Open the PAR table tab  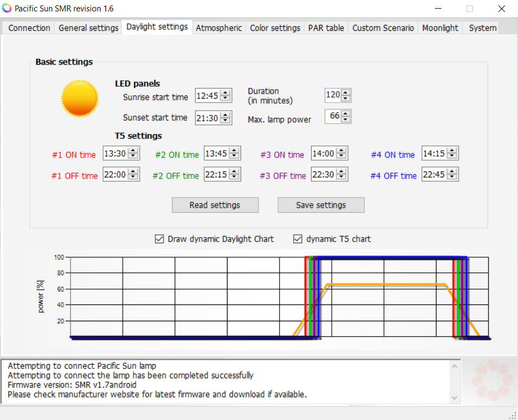pos(326,28)
